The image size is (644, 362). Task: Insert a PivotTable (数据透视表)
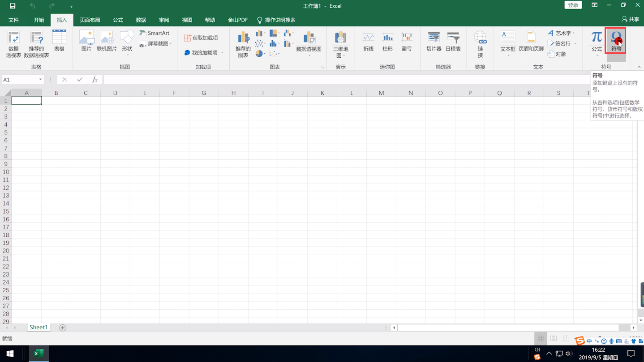coord(13,44)
